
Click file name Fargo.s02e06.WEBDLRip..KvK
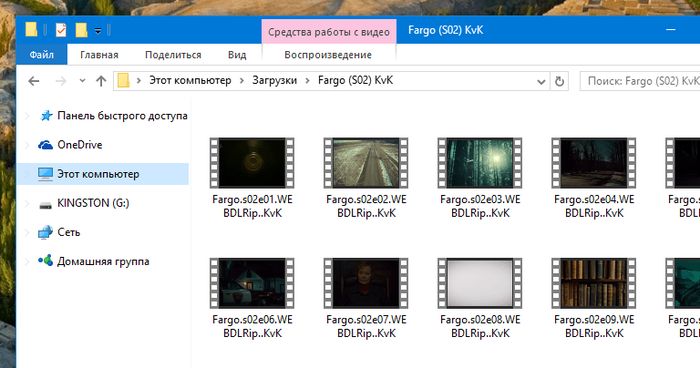[252, 326]
